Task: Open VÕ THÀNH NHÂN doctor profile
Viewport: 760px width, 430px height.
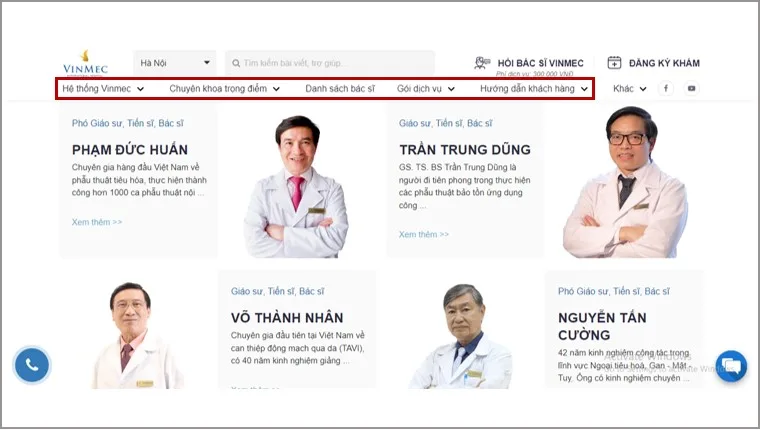Action: [287, 318]
